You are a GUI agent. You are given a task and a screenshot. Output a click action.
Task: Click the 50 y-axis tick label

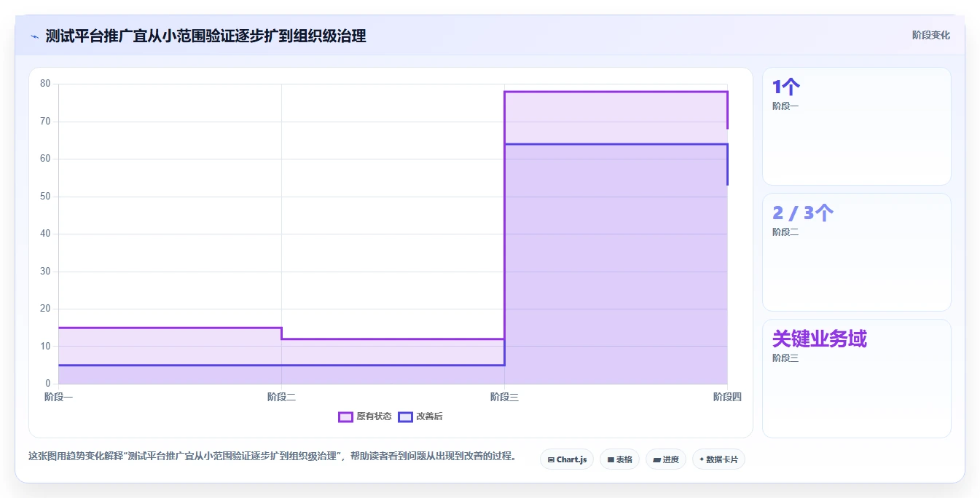point(45,197)
